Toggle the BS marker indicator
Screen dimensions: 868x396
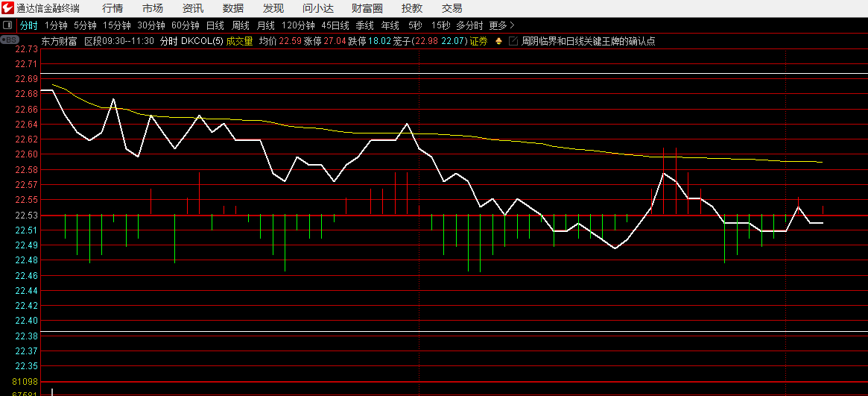point(8,40)
